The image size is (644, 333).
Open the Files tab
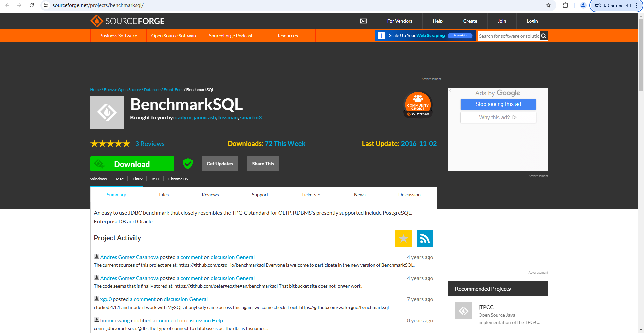point(164,195)
